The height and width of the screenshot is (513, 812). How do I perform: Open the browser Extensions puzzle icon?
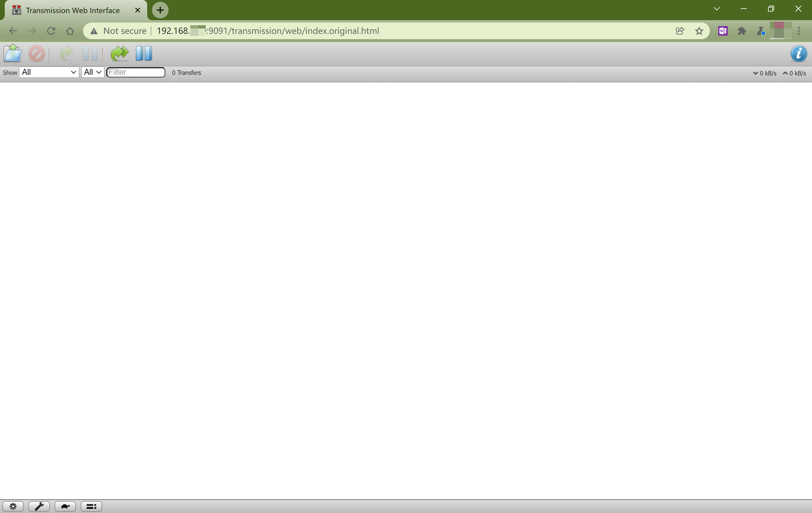click(x=742, y=31)
